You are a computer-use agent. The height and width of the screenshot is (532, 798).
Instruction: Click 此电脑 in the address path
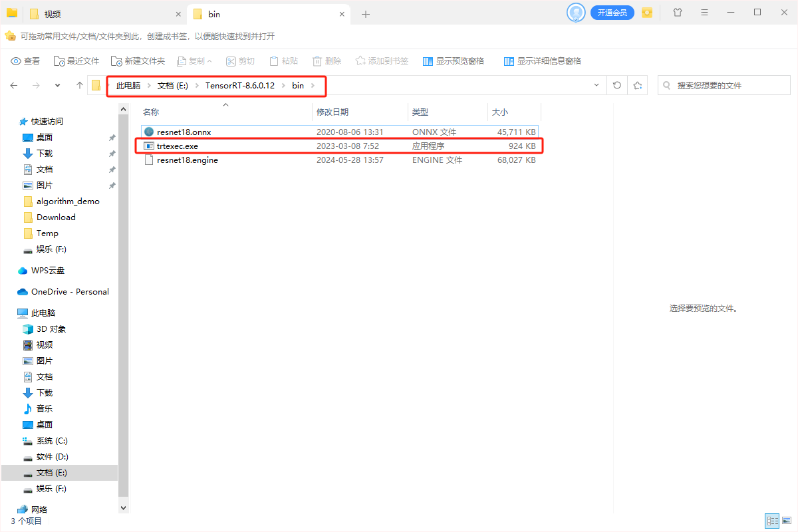(x=128, y=86)
